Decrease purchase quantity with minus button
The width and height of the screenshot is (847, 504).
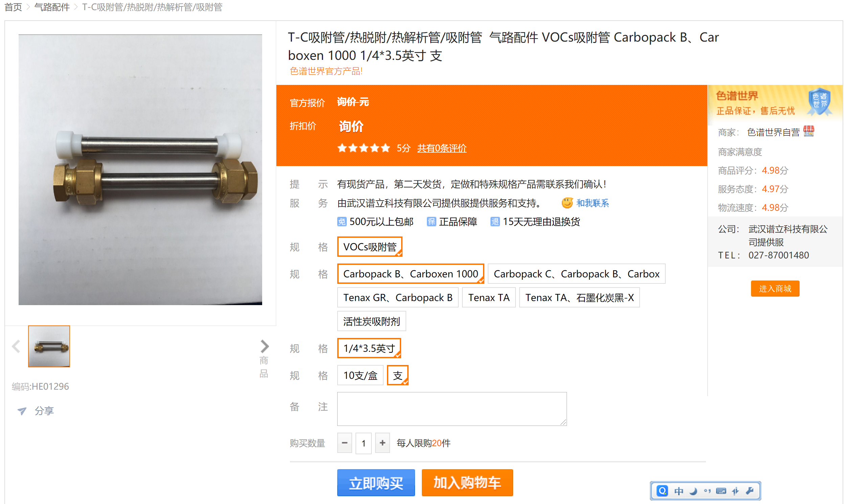click(344, 443)
